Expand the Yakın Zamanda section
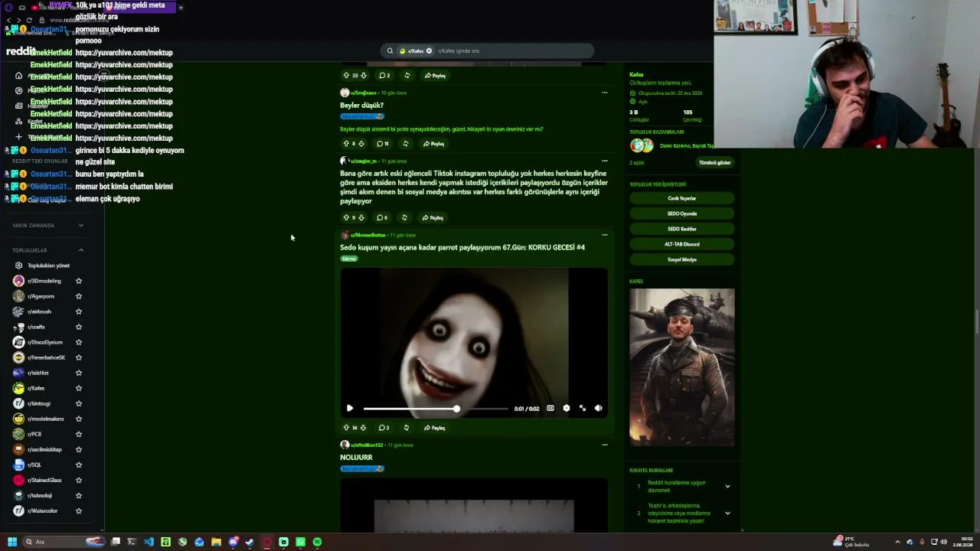Screen dimensions: 980x551 pos(81,226)
